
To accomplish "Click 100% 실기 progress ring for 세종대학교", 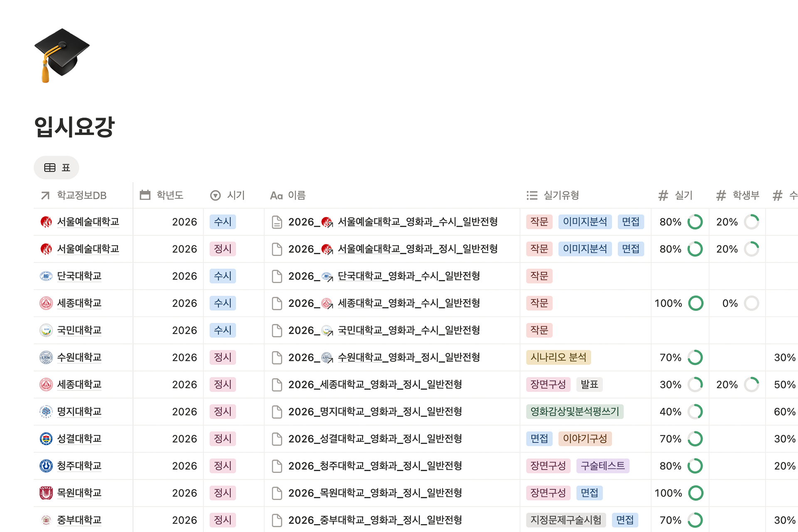I will [696, 303].
